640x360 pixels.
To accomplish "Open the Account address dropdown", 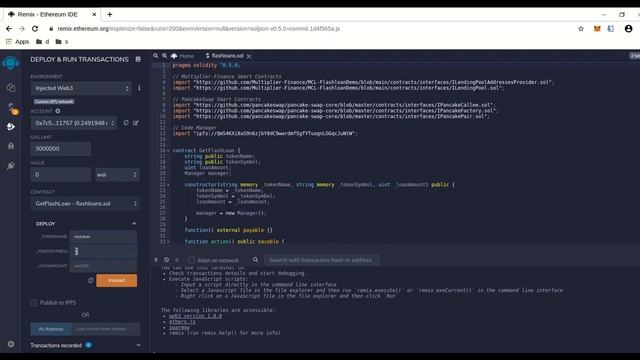I will (73, 123).
